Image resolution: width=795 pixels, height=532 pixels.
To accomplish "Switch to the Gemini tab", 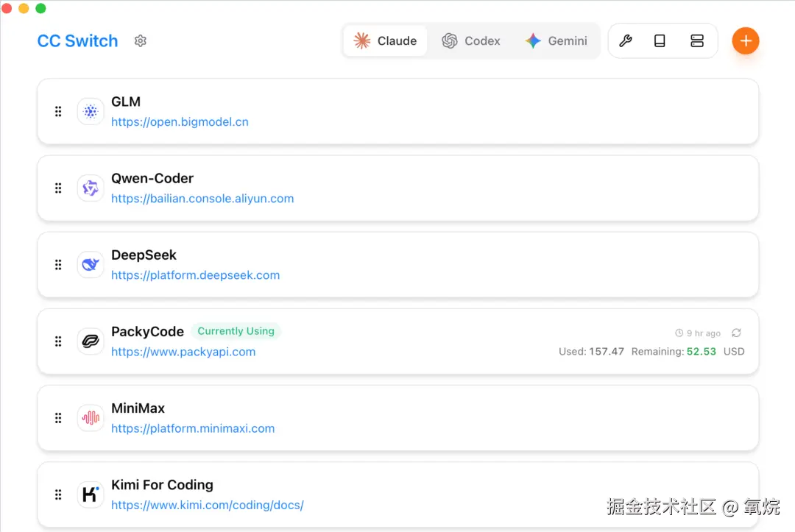I will pyautogui.click(x=556, y=40).
